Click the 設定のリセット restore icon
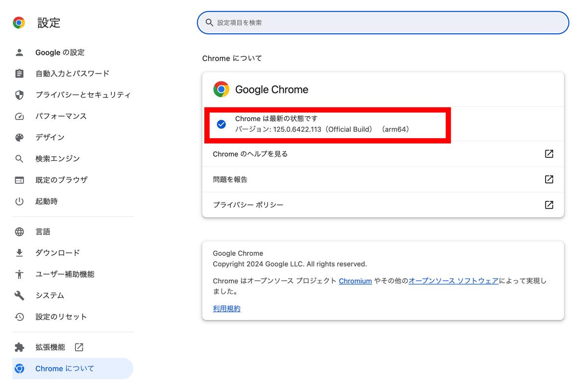 [19, 317]
